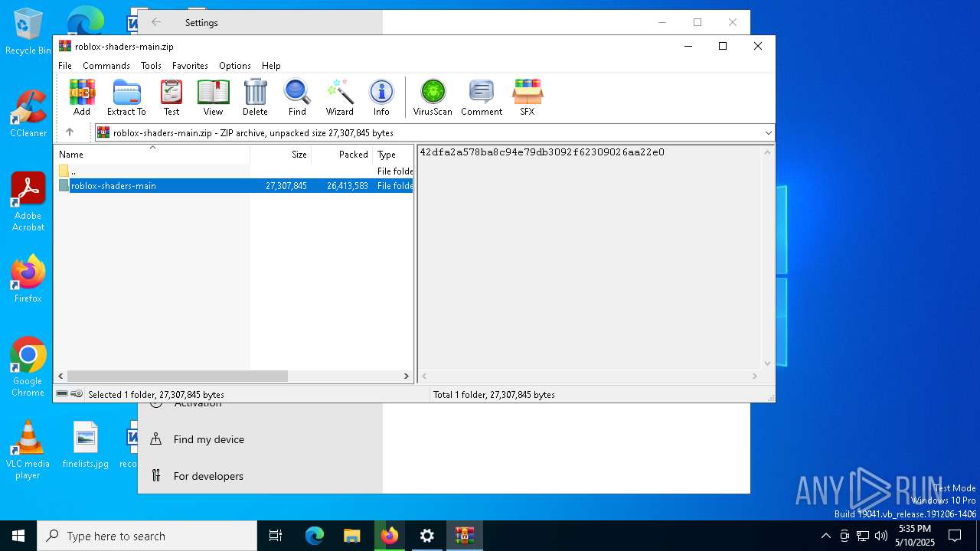This screenshot has width=980, height=551.
Task: Click file list scroll right arrow
Action: [407, 377]
